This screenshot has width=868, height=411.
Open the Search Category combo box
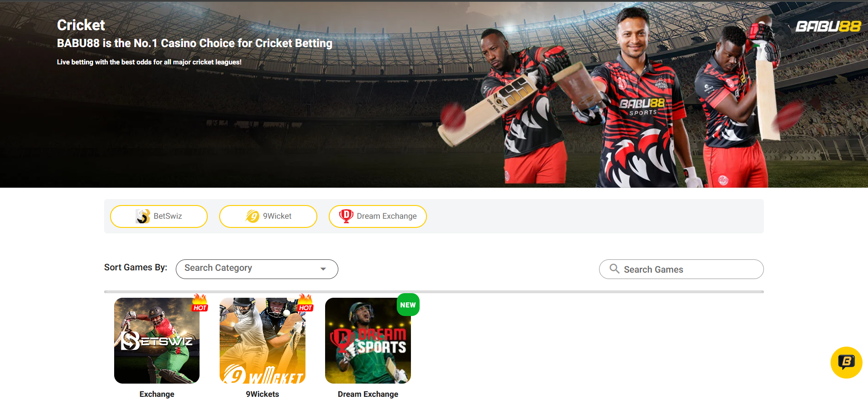[x=257, y=269]
